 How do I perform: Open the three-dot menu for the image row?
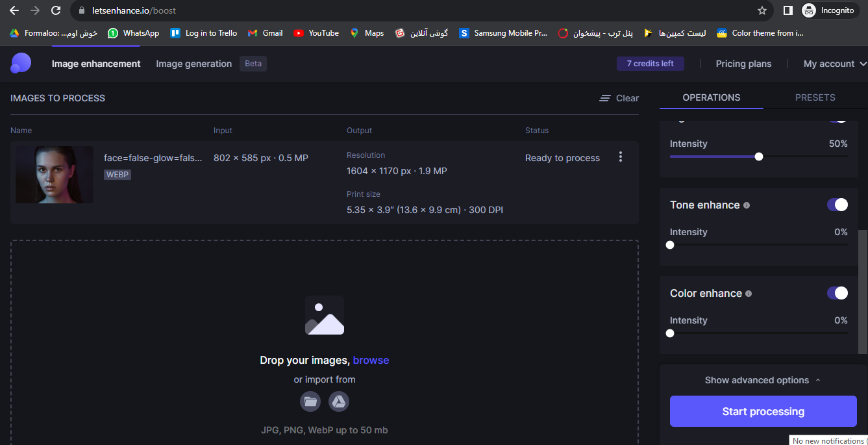[x=621, y=157]
